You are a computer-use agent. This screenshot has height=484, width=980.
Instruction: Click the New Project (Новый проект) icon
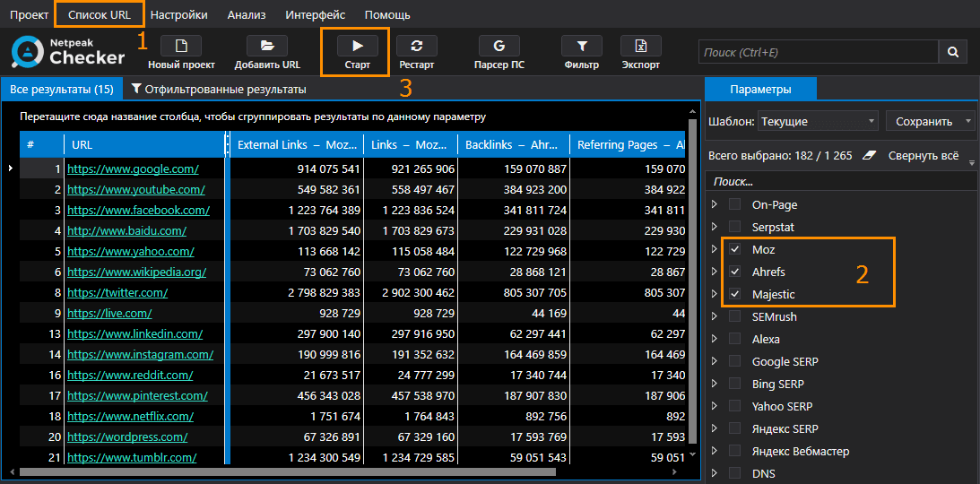point(181,47)
